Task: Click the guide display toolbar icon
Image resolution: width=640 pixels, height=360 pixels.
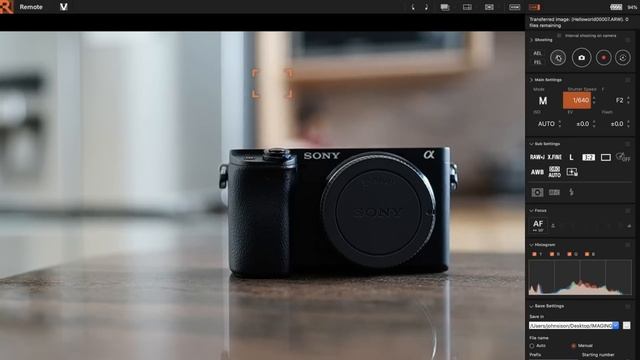Action: tap(514, 7)
